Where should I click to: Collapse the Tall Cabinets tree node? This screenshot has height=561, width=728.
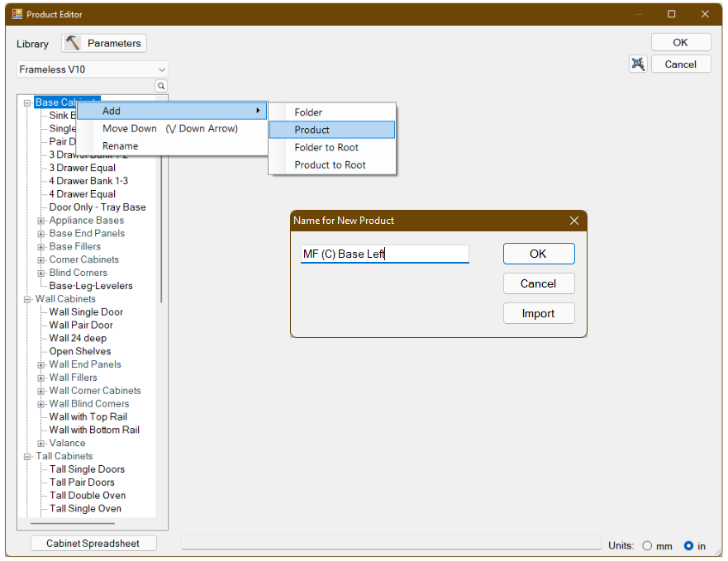pos(28,456)
